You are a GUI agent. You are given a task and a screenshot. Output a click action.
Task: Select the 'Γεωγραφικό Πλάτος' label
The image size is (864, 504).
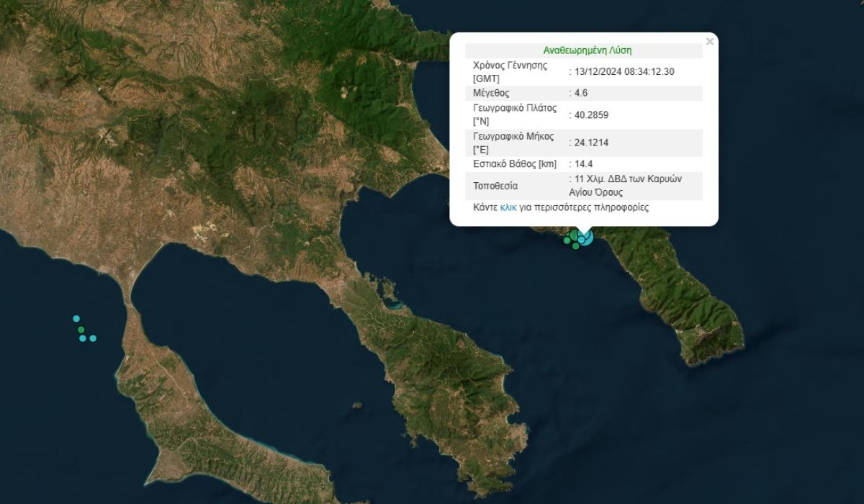(x=516, y=108)
